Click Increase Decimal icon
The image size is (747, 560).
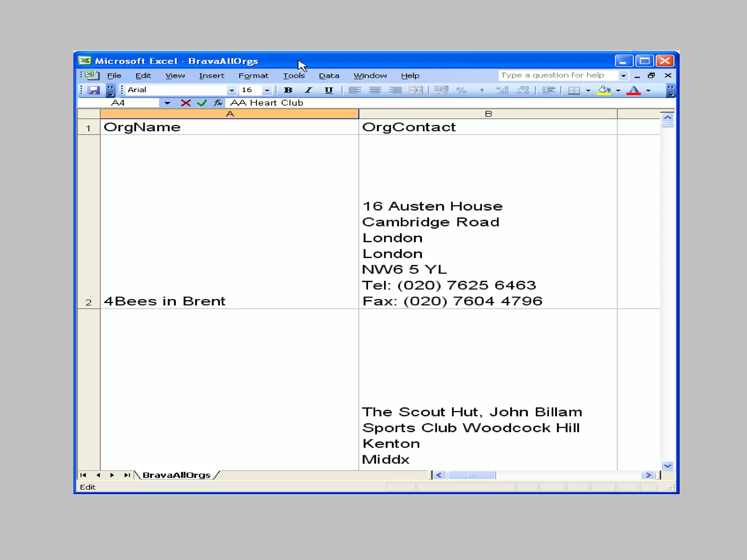502,90
